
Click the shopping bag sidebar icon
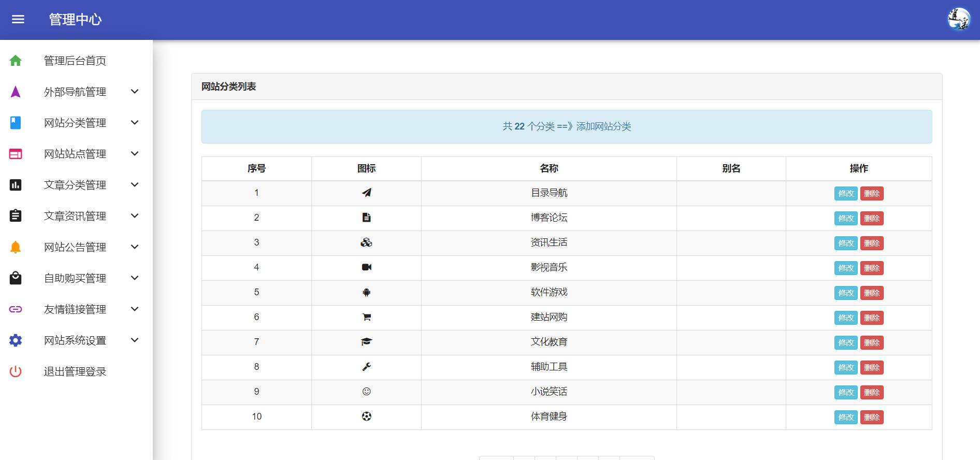(16, 278)
